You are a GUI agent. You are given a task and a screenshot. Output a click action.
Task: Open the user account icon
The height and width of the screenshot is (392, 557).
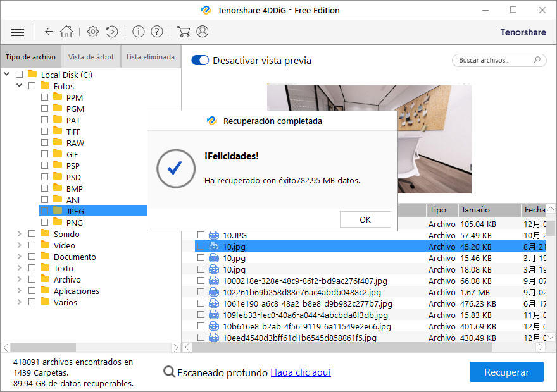(x=203, y=32)
